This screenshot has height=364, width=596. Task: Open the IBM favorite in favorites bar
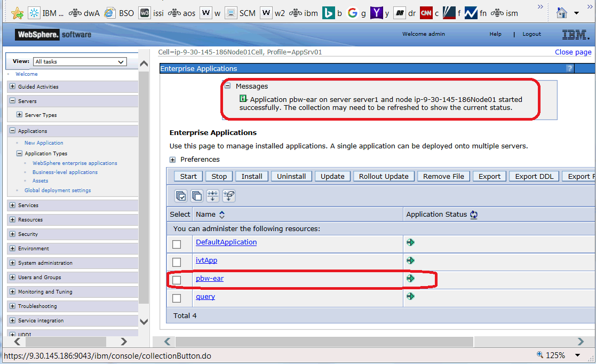[46, 13]
